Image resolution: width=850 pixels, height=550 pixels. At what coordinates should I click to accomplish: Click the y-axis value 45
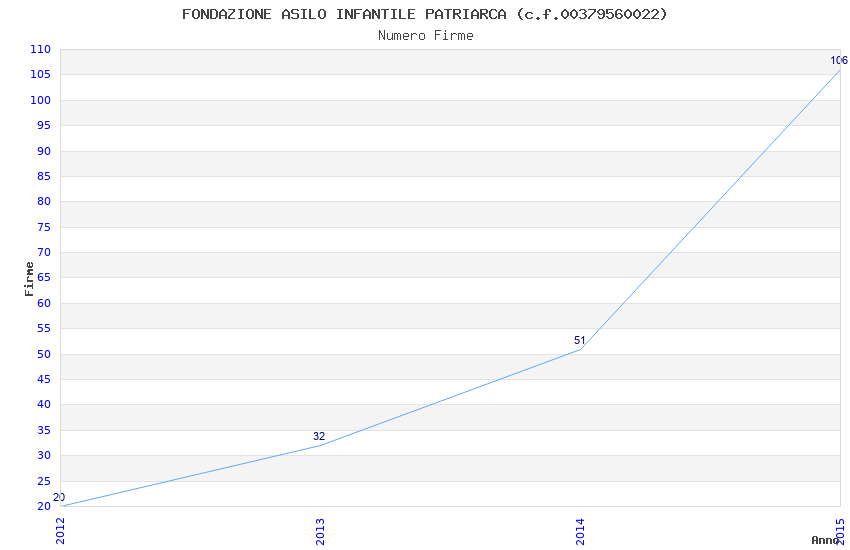pyautogui.click(x=44, y=379)
